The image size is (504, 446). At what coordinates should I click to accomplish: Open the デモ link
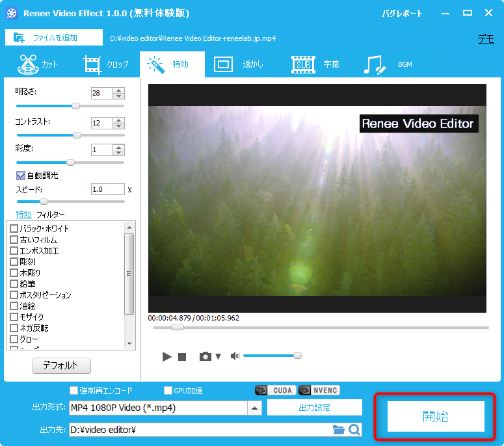click(x=486, y=40)
